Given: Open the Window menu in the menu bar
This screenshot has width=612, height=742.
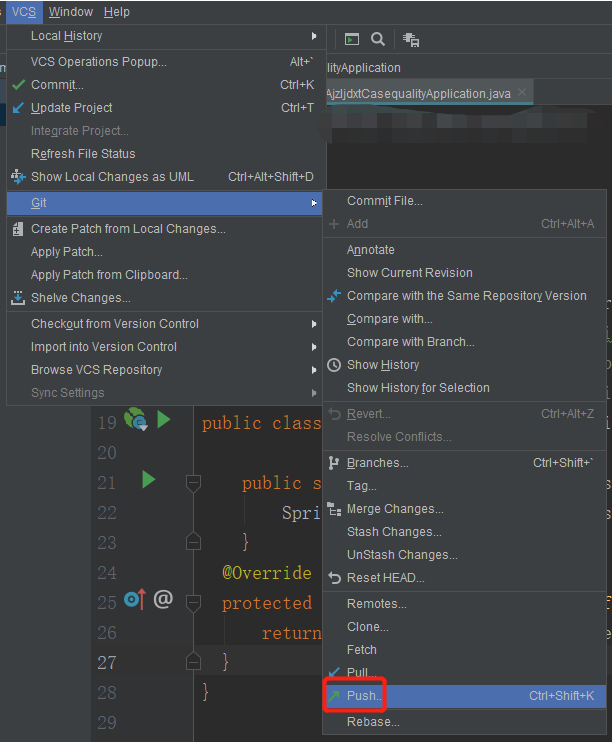Looking at the screenshot, I should pos(70,12).
